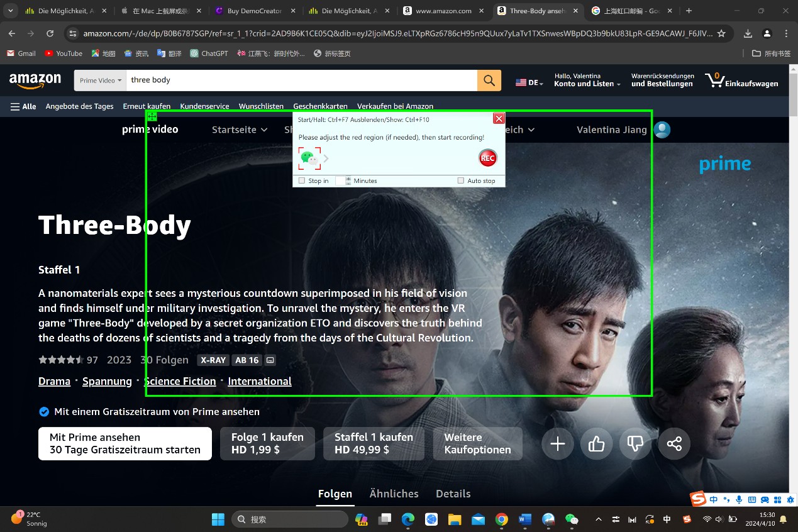Viewport: 798px width, 532px height.
Task: Click the WeChat capture region icon in recorder
Action: pos(309,158)
